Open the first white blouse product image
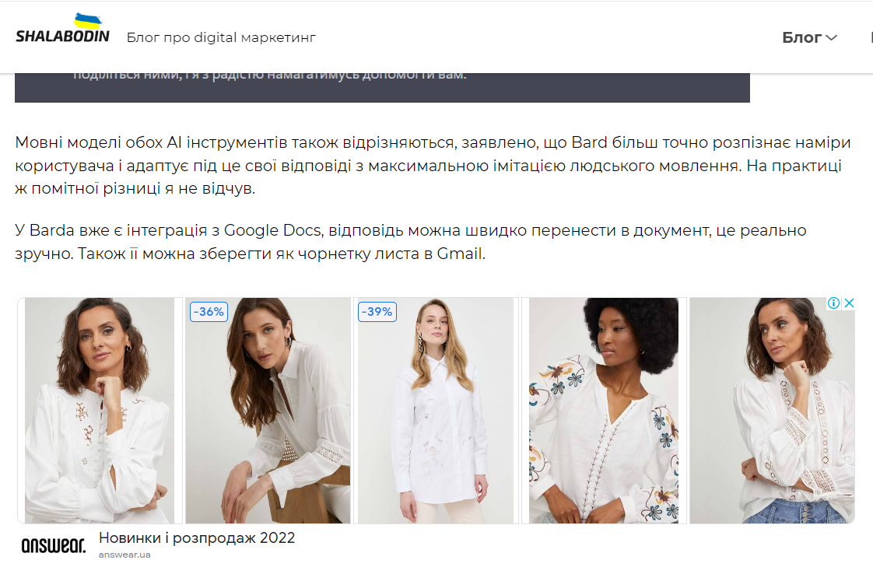This screenshot has height=588, width=873. tap(100, 411)
